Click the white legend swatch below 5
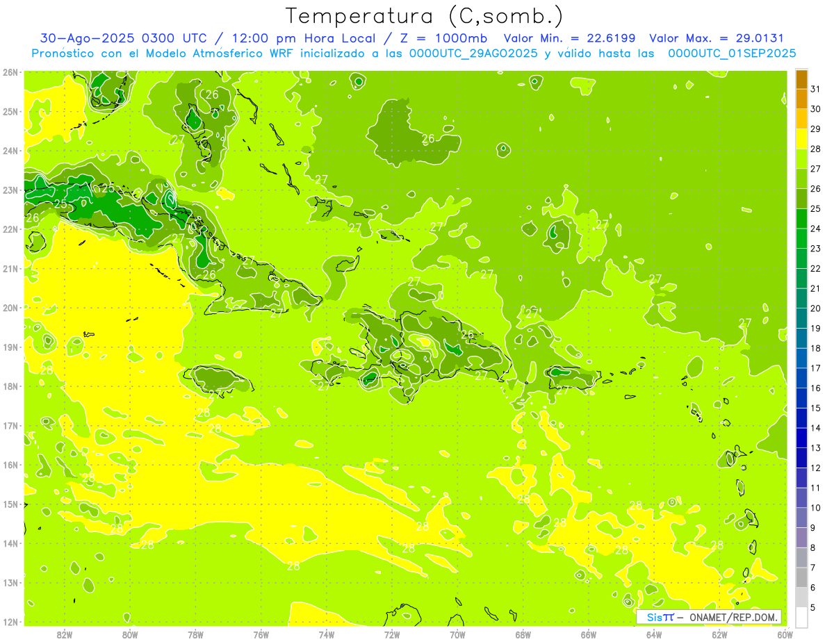834x644 pixels. pos(801,617)
